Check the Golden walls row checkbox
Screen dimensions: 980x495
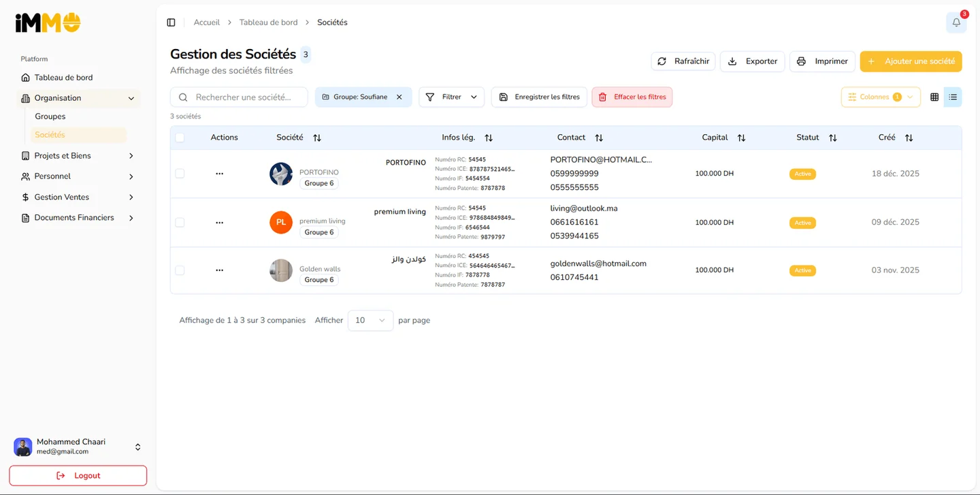pos(180,270)
